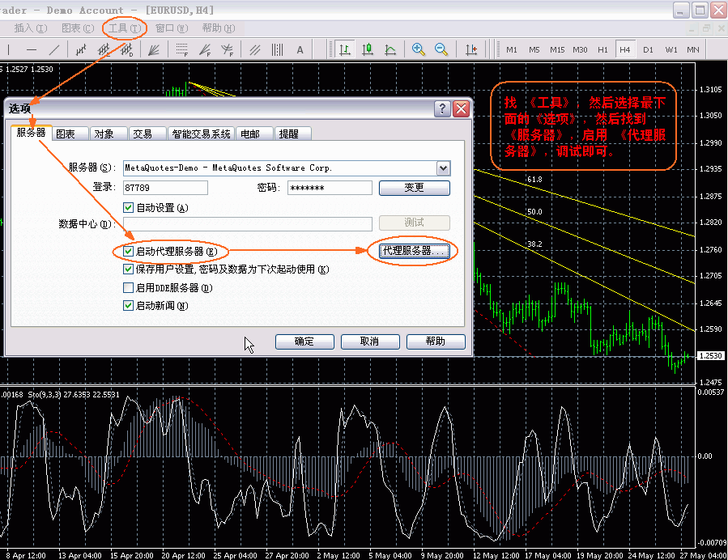Toggle 启动代理服务器 (E) checkbox
Viewport: 728px width, 560px height.
coord(129,251)
